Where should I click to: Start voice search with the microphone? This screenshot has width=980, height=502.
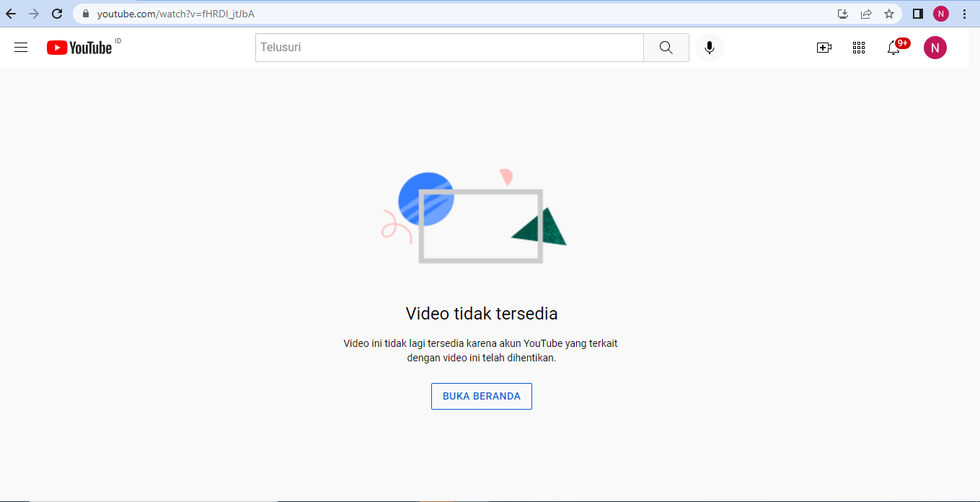click(710, 48)
